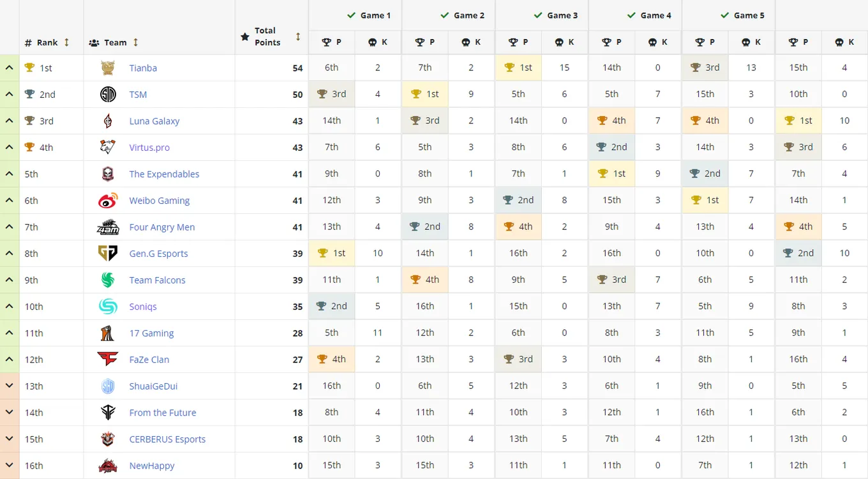The width and height of the screenshot is (868, 479).
Task: Follow the Four Angry Men link
Action: [x=162, y=227]
